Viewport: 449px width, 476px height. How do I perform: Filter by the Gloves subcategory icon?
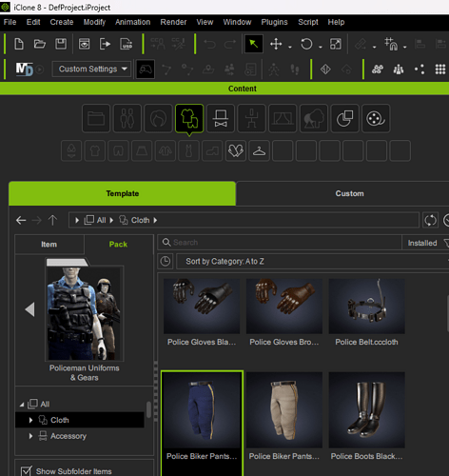236,150
